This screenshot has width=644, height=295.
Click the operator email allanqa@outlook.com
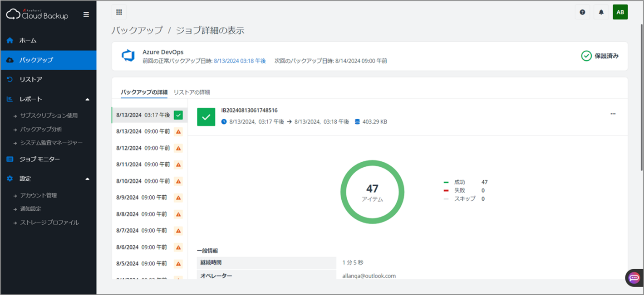click(x=369, y=276)
